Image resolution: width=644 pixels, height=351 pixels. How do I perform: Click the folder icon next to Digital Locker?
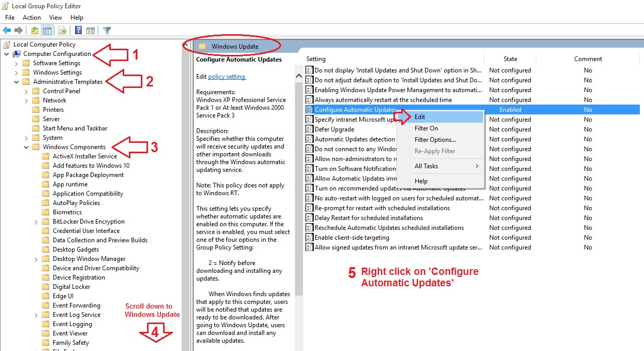(x=46, y=287)
